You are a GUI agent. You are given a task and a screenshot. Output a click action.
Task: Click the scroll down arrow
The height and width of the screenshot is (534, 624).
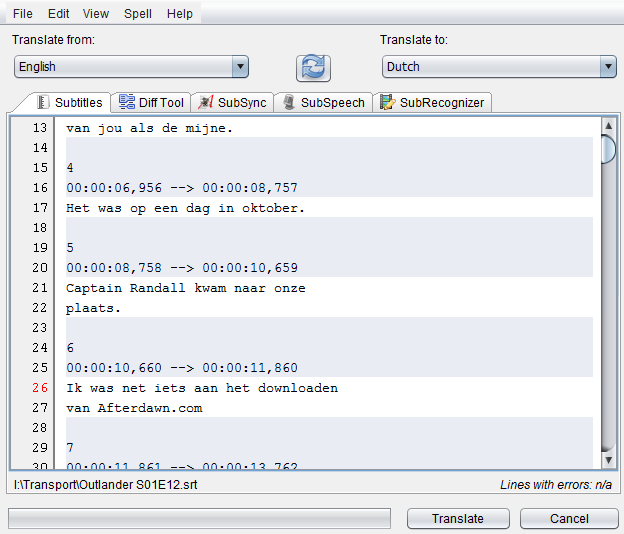(608, 459)
